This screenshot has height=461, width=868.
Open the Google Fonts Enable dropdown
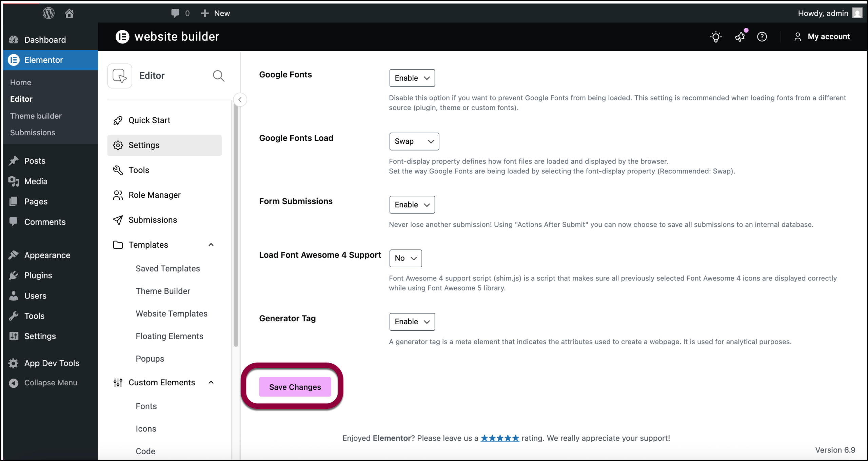coord(412,78)
